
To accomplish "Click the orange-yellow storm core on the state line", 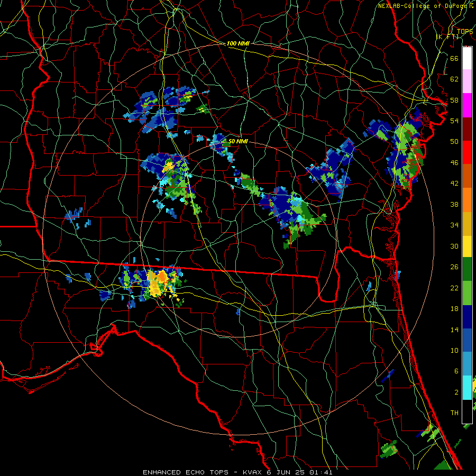I will (x=158, y=282).
